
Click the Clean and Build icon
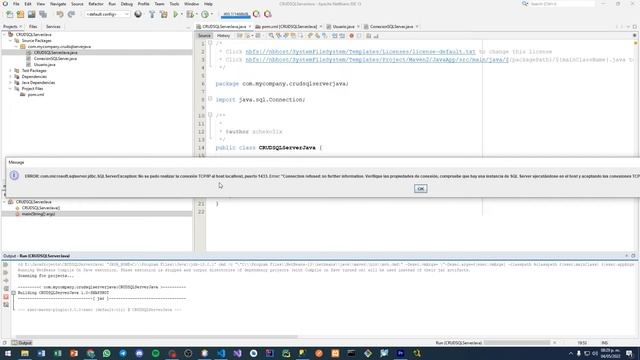tap(164, 14)
